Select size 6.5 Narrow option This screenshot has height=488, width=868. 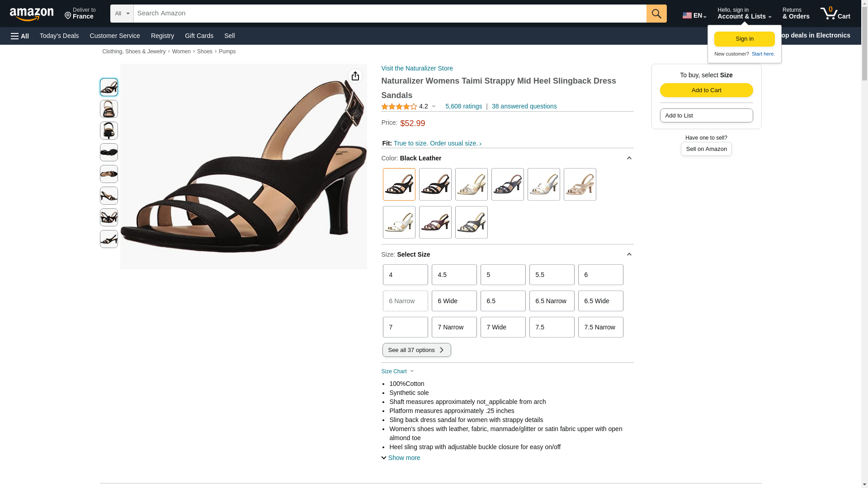coord(552,301)
